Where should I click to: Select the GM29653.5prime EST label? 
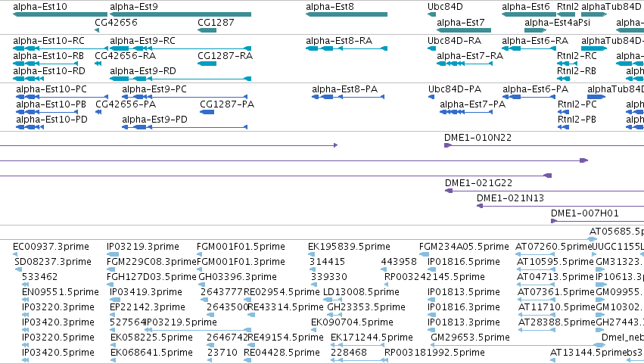pyautogui.click(x=470, y=338)
